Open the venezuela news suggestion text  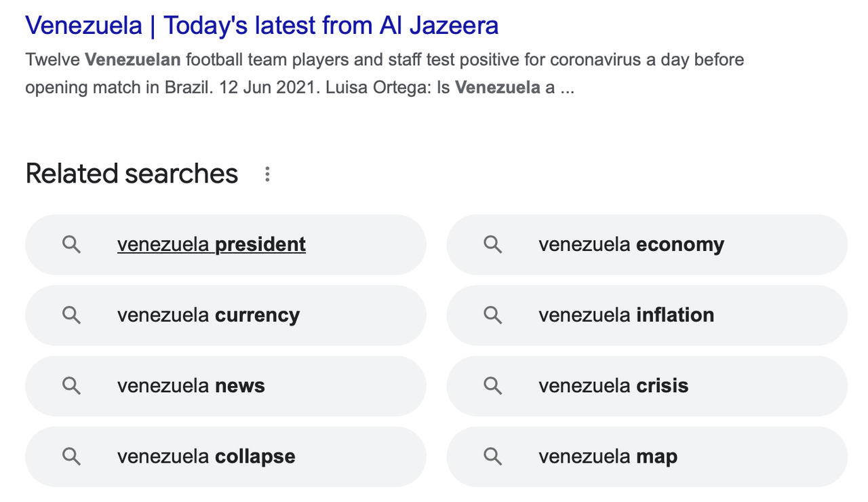coord(191,385)
